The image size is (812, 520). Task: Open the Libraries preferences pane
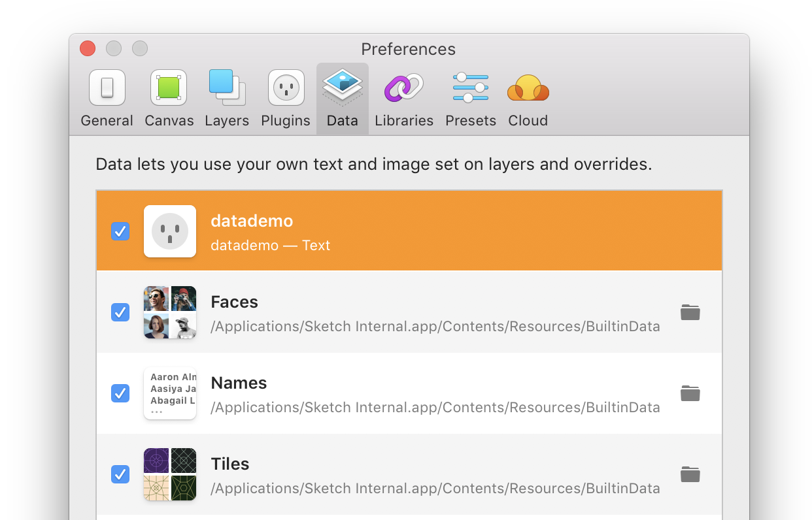coord(403,99)
